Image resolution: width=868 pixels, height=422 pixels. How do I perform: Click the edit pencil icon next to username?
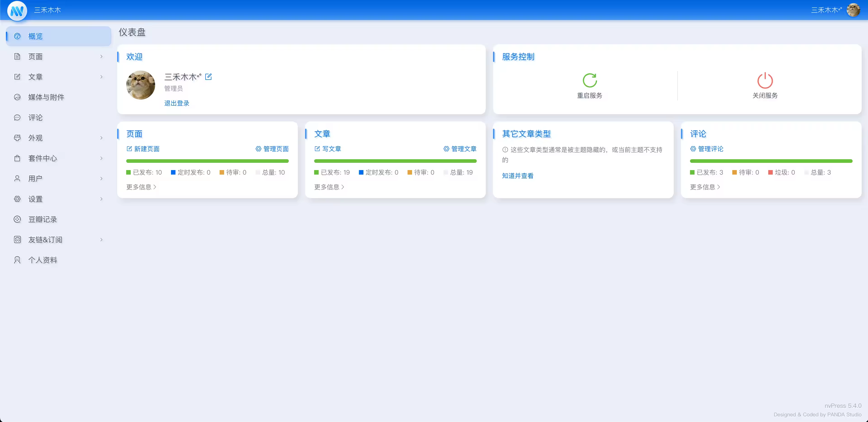pos(209,76)
